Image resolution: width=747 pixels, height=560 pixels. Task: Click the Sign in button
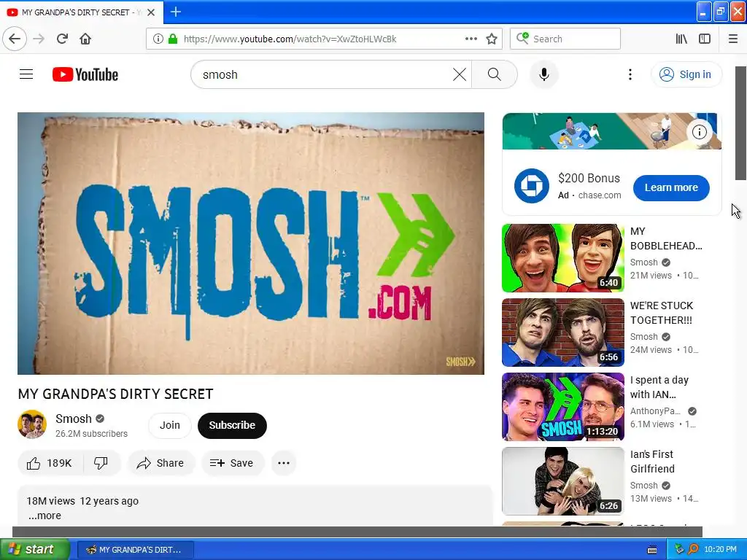[686, 74]
